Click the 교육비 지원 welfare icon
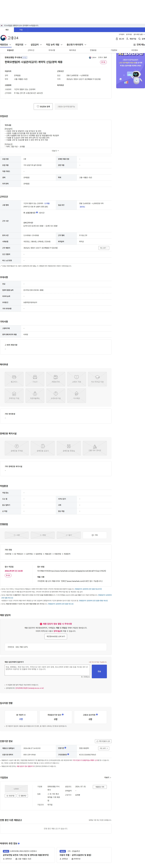Screen dimensions: 145x868 pyautogui.click(x=77, y=379)
